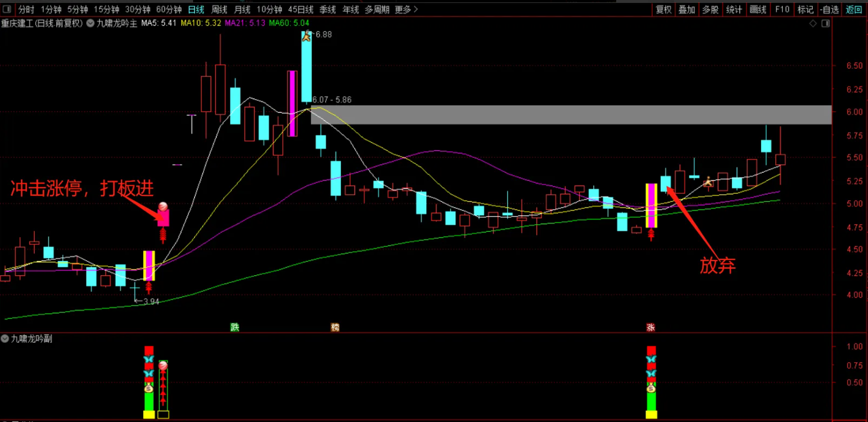This screenshot has height=422, width=868.
Task: Click the star marker at 6.88 high
Action: (x=306, y=36)
